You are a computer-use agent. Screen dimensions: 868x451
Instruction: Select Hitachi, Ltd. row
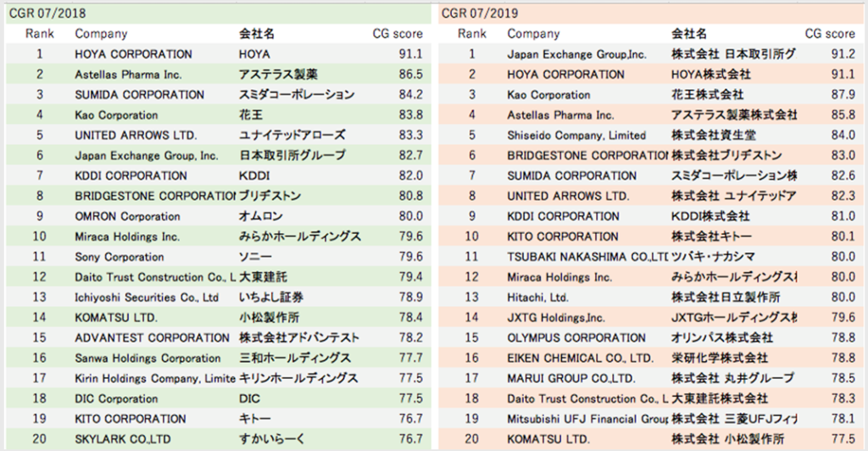pyautogui.click(x=650, y=298)
